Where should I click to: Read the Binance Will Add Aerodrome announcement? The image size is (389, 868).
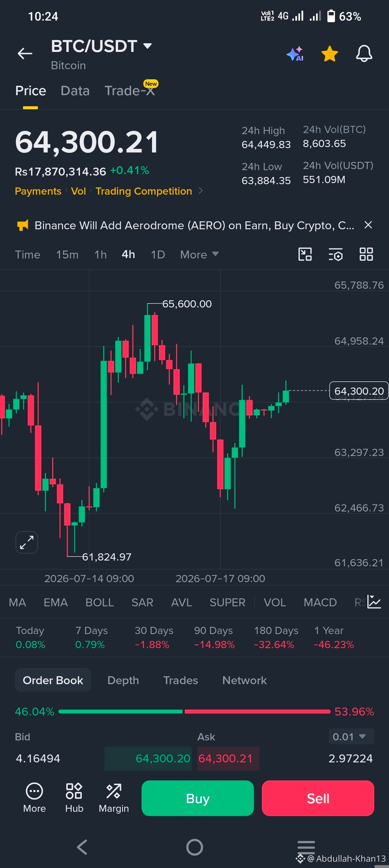[194, 225]
